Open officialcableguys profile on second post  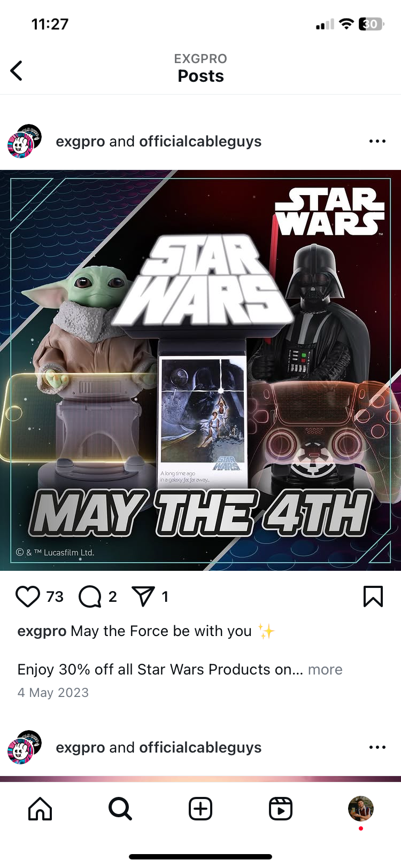[200, 748]
